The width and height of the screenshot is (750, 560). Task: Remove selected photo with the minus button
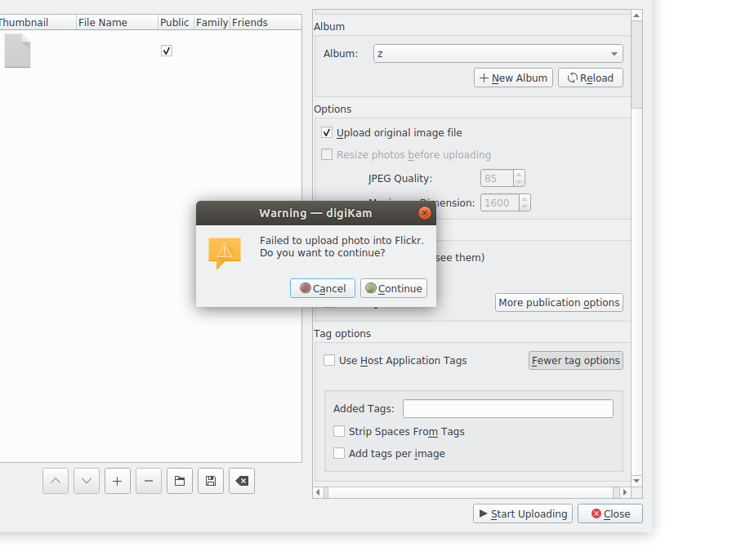pos(149,482)
